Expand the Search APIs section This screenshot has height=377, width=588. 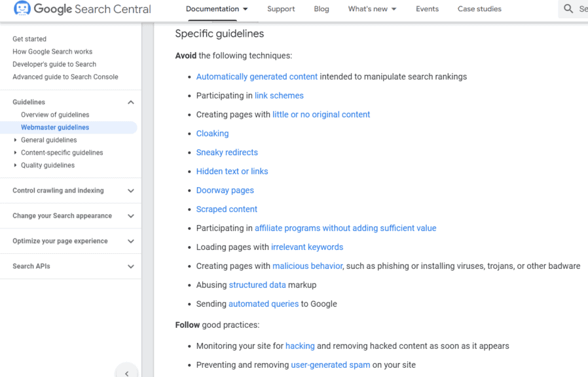[x=130, y=266]
